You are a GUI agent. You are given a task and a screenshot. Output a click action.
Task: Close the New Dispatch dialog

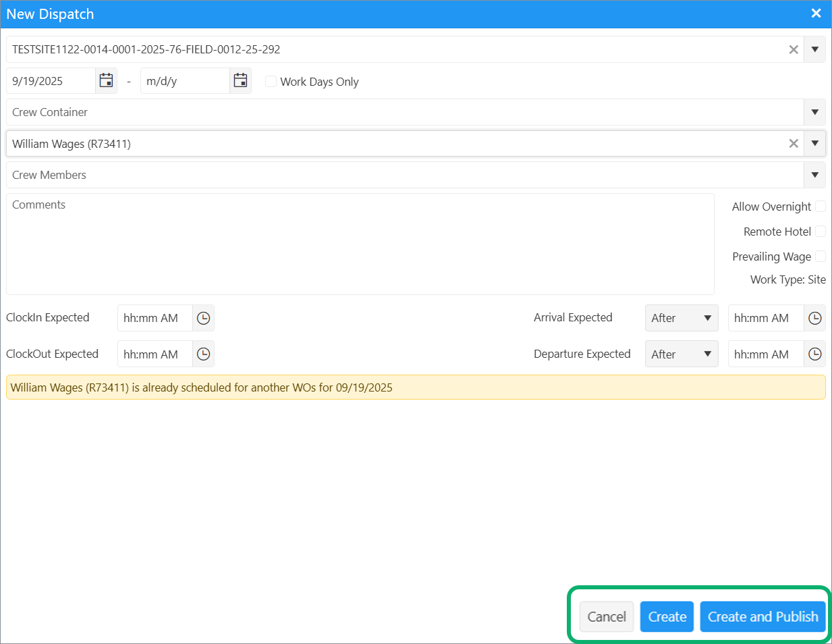click(x=816, y=14)
